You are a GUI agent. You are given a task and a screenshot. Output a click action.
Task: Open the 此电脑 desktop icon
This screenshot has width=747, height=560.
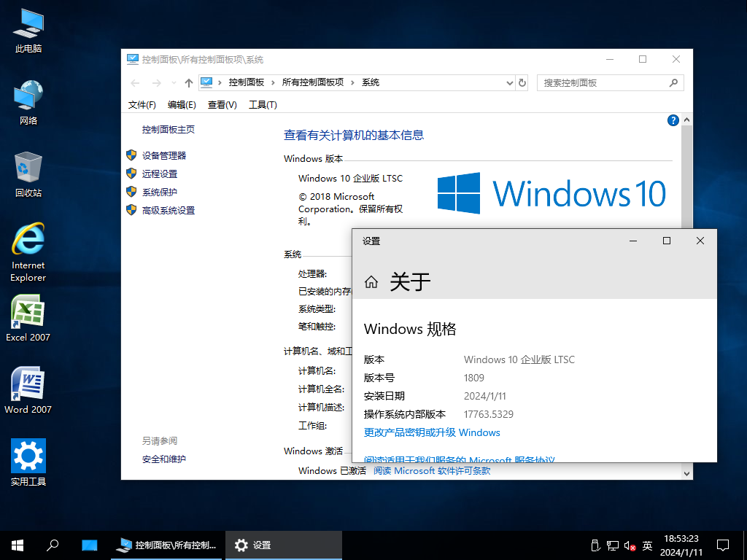click(28, 31)
